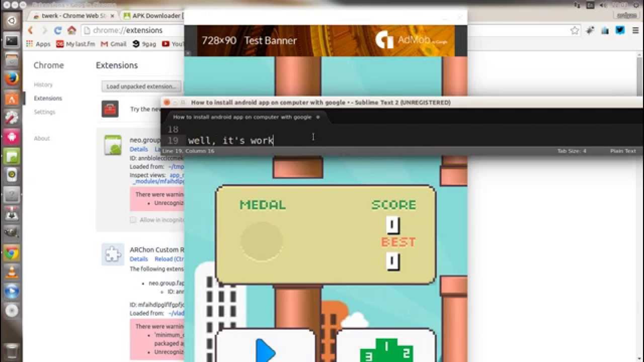This screenshot has width=644, height=362.
Task: Launch Terminal from the Ubuntu dock
Action: click(12, 41)
